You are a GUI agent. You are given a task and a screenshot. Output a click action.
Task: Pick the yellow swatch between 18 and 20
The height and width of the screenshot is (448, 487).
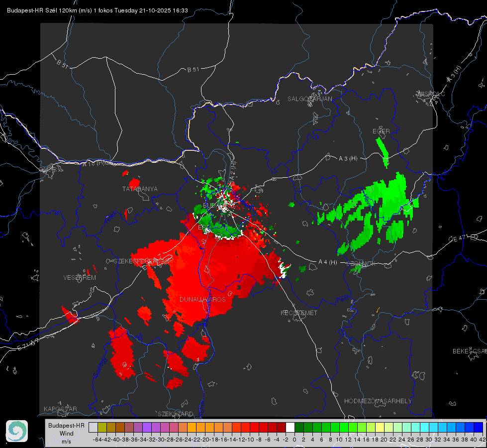coord(380,427)
